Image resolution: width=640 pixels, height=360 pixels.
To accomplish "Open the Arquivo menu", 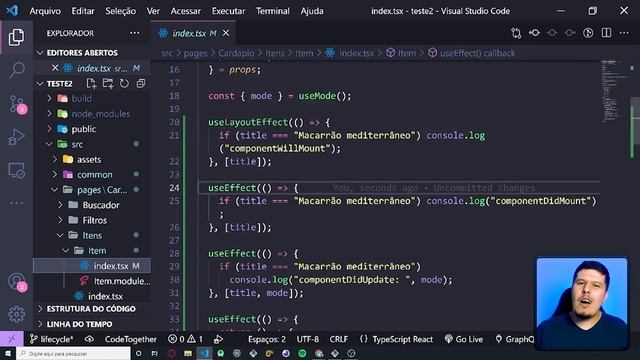I will (x=45, y=11).
